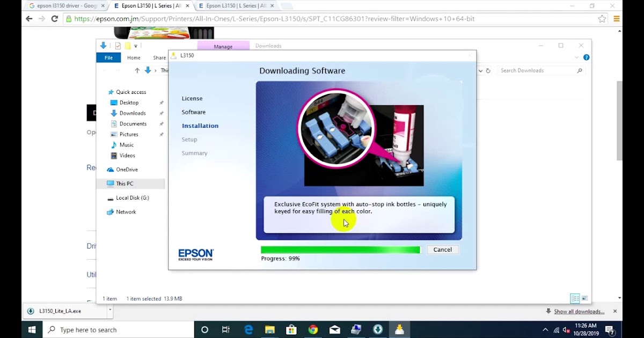Open Downloads folder in Explorer sidebar
Screen dimensions: 644x338
coord(133,113)
